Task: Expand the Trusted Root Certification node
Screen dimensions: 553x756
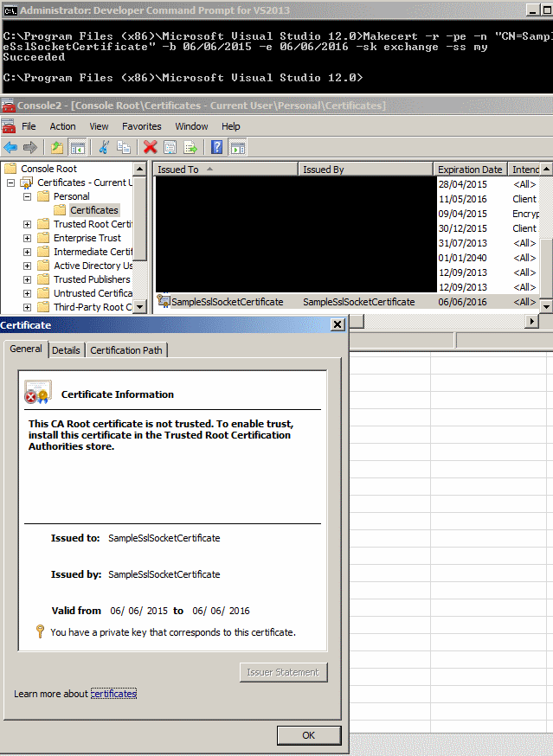Action: pyautogui.click(x=27, y=224)
